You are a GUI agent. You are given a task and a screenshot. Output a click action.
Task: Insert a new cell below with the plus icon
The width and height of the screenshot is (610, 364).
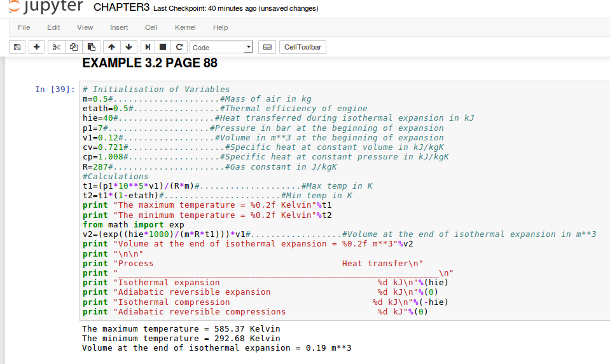pyautogui.click(x=36, y=48)
